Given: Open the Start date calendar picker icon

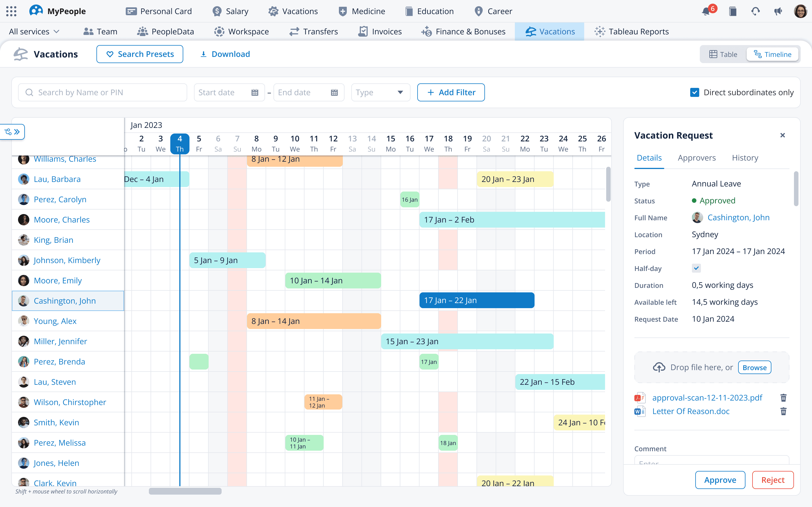Looking at the screenshot, I should (x=255, y=93).
